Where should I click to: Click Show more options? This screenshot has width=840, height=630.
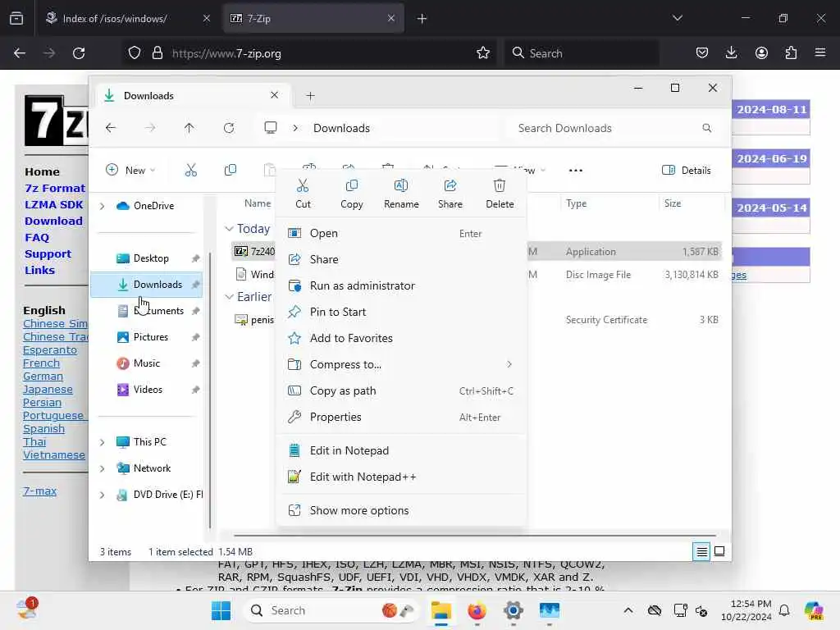[401, 510]
